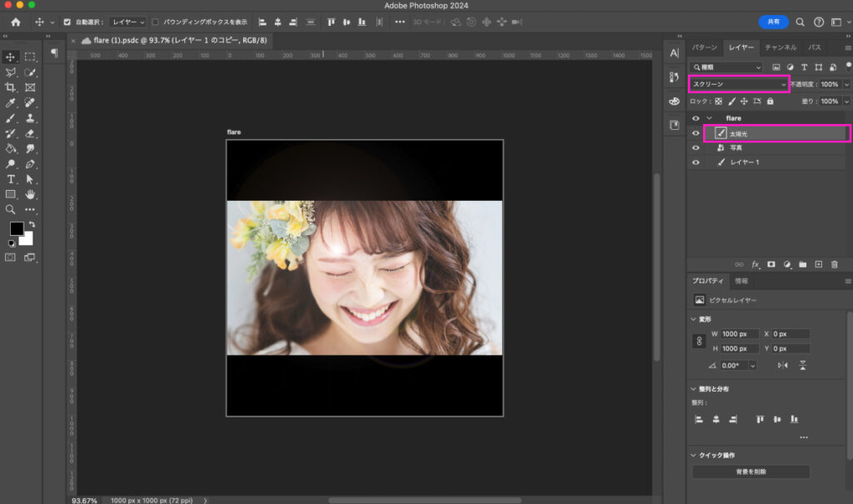Open the 不透明度 opacity dropdown arrow
The image size is (853, 504).
847,84
